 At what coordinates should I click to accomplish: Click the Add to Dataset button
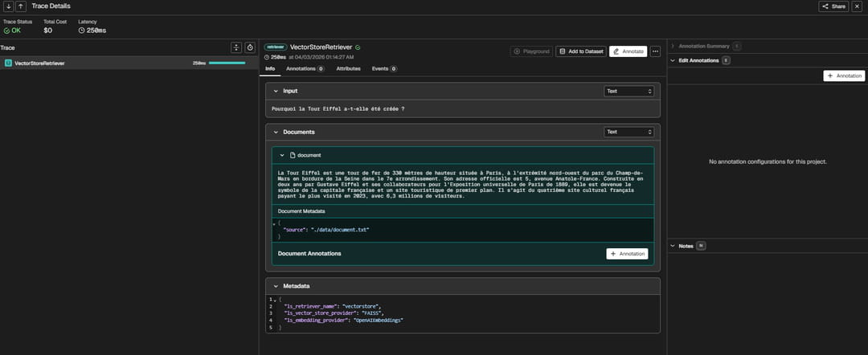(580, 51)
